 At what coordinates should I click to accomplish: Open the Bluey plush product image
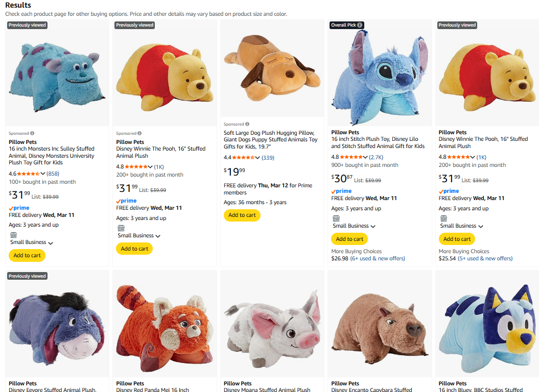click(487, 324)
